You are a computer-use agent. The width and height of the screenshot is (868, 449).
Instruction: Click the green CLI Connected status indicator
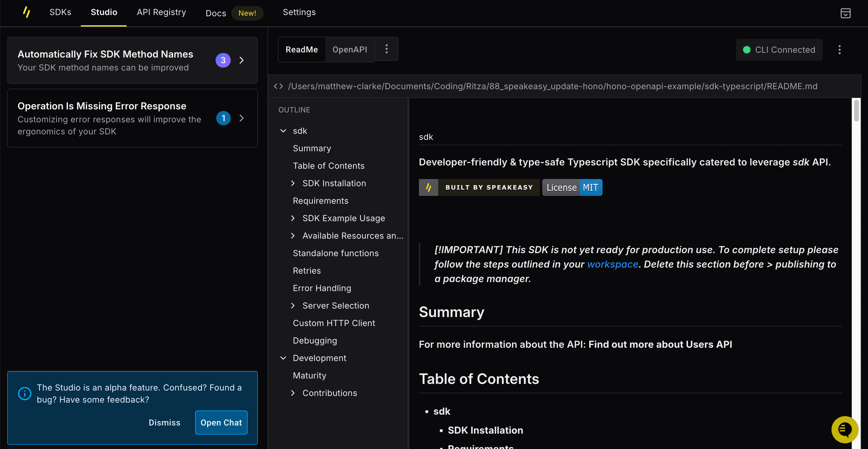746,50
